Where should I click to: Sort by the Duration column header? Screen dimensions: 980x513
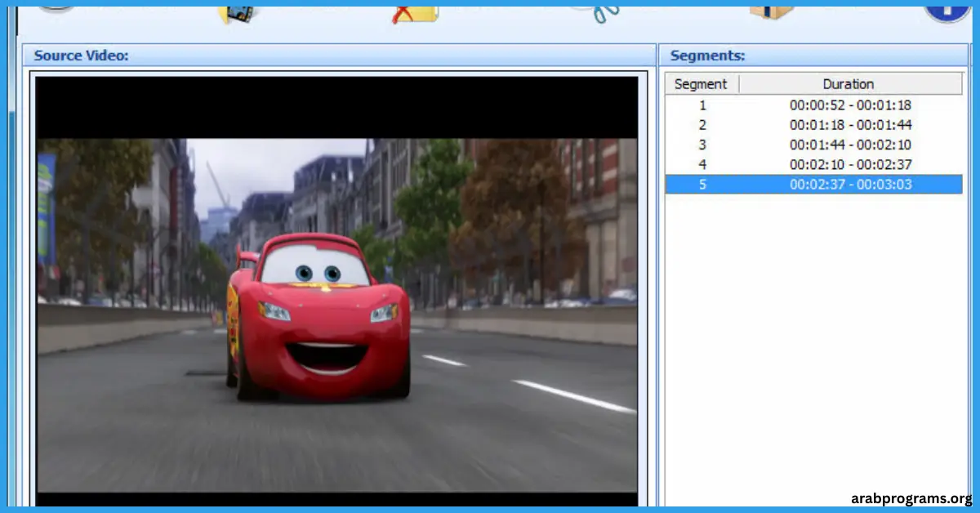pyautogui.click(x=851, y=84)
